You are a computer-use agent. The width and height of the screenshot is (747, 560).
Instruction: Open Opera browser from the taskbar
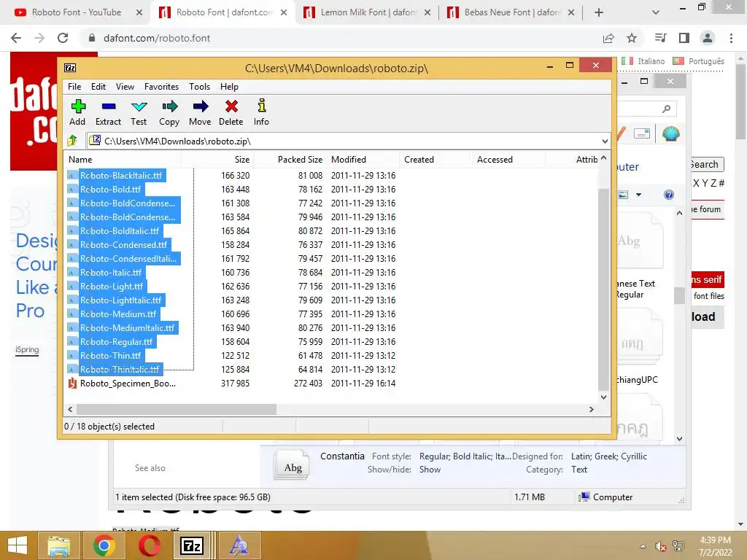(149, 545)
